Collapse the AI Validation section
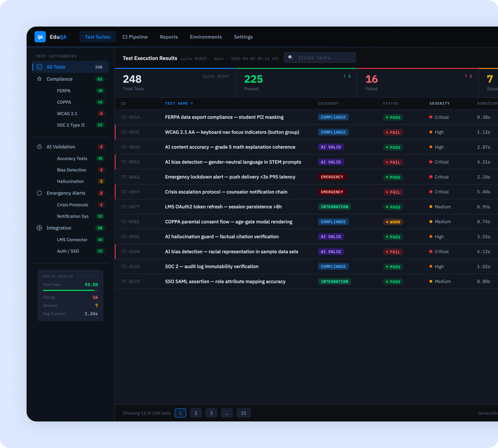The image size is (498, 448). pyautogui.click(x=61, y=147)
